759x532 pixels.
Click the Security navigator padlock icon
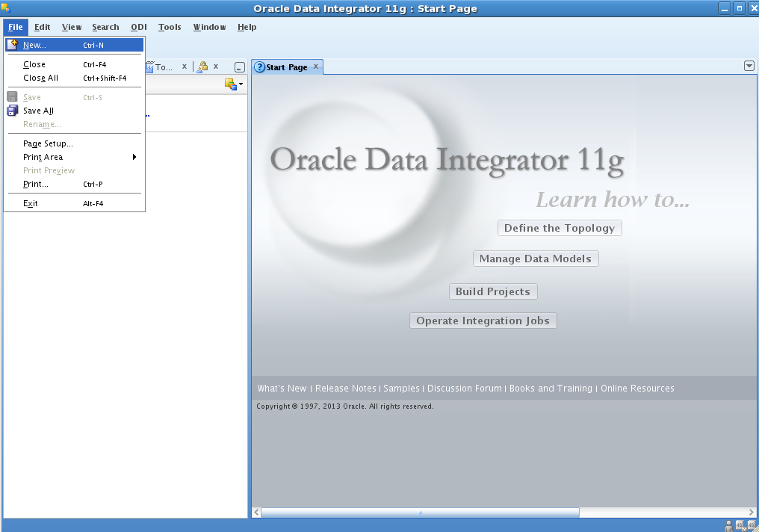coord(202,66)
